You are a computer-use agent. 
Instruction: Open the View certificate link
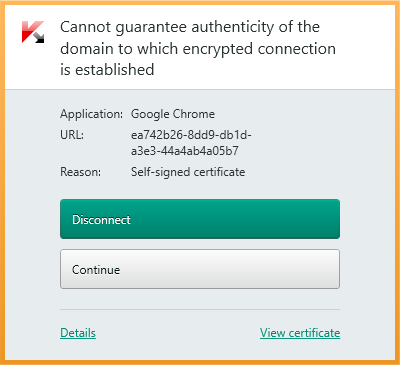300,333
